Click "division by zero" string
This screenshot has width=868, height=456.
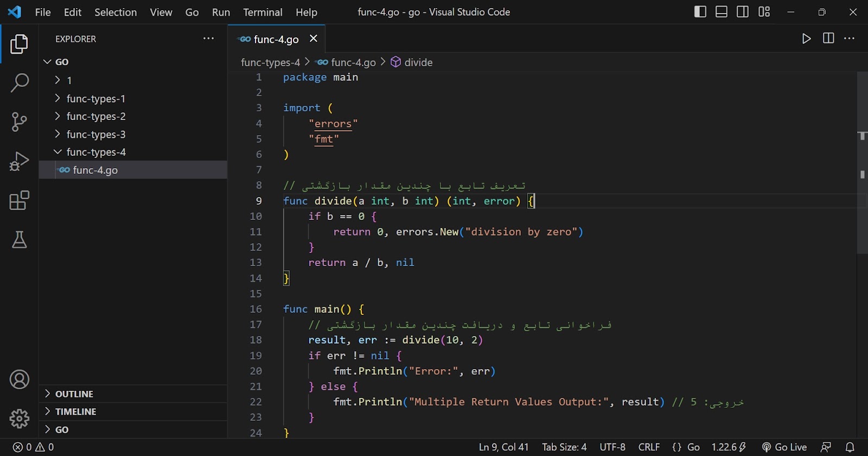pos(521,232)
